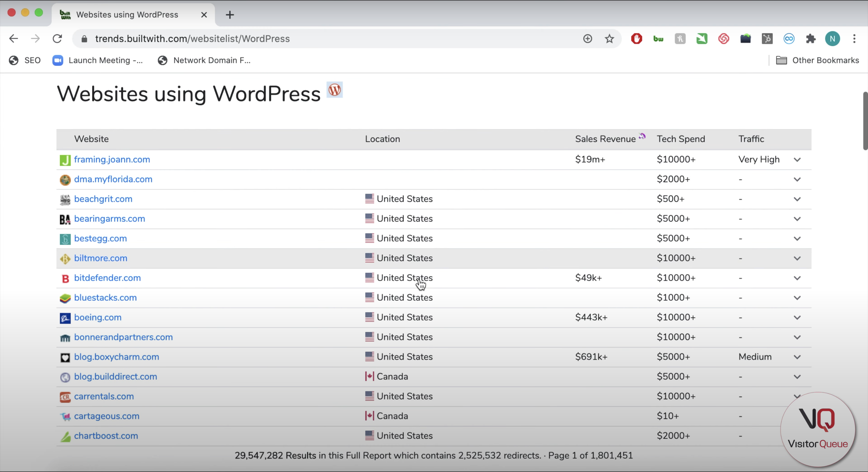The width and height of the screenshot is (868, 472).
Task: Open the red stop-hand extension
Action: (637, 39)
